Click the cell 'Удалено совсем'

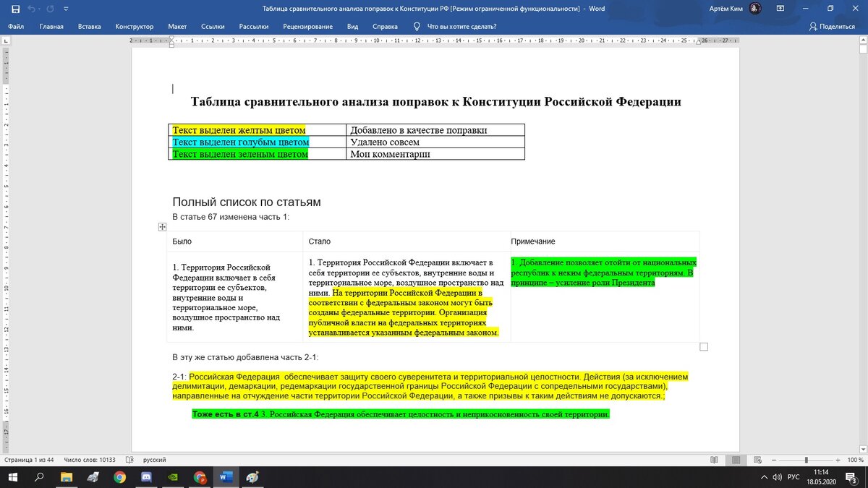(x=435, y=142)
